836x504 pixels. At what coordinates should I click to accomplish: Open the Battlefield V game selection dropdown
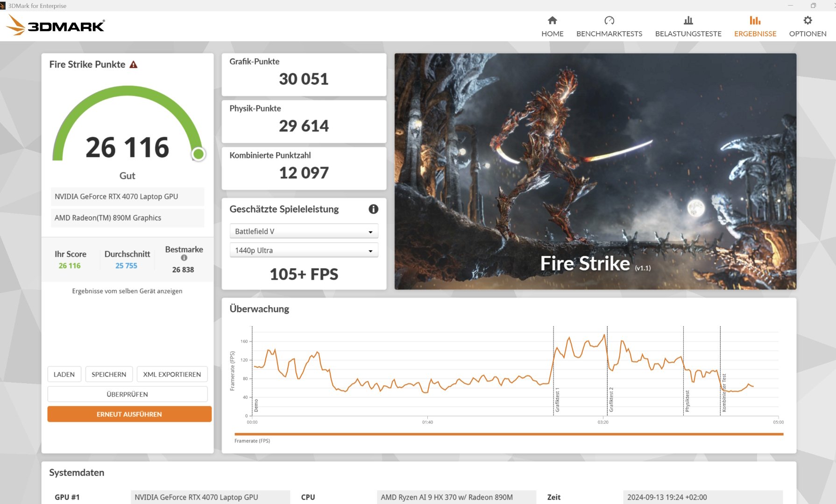point(304,231)
